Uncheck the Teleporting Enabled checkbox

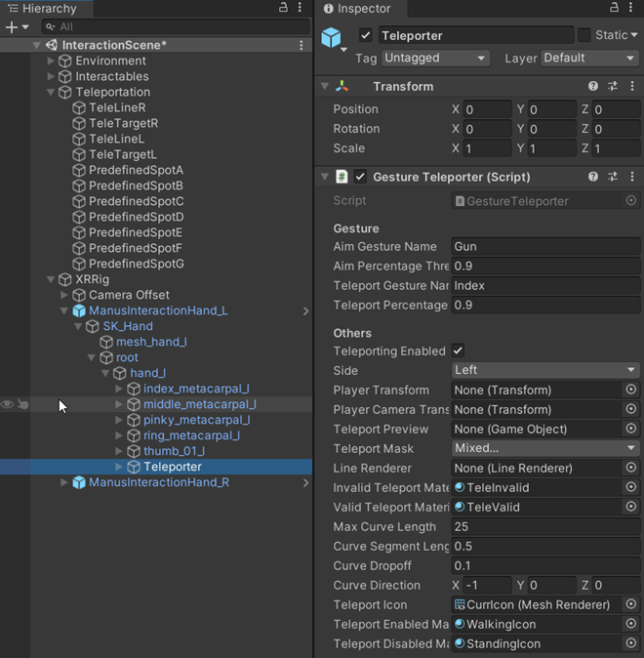459,351
